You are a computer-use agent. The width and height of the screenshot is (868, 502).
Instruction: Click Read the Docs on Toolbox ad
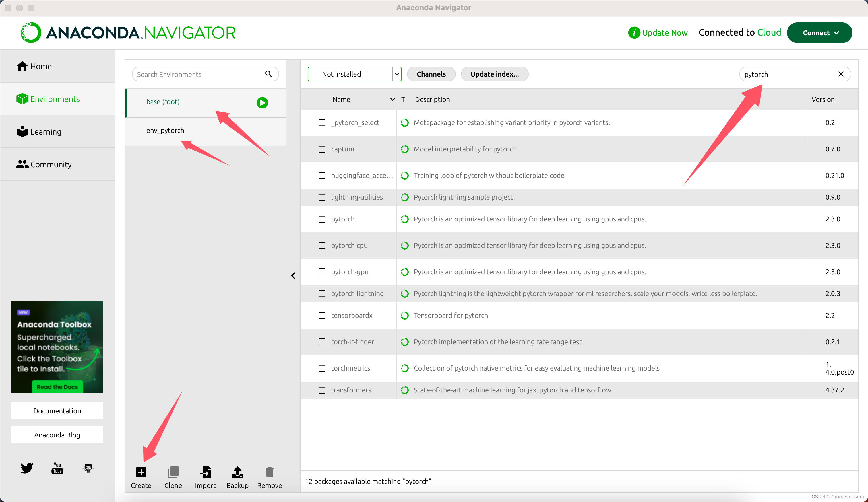pos(57,386)
